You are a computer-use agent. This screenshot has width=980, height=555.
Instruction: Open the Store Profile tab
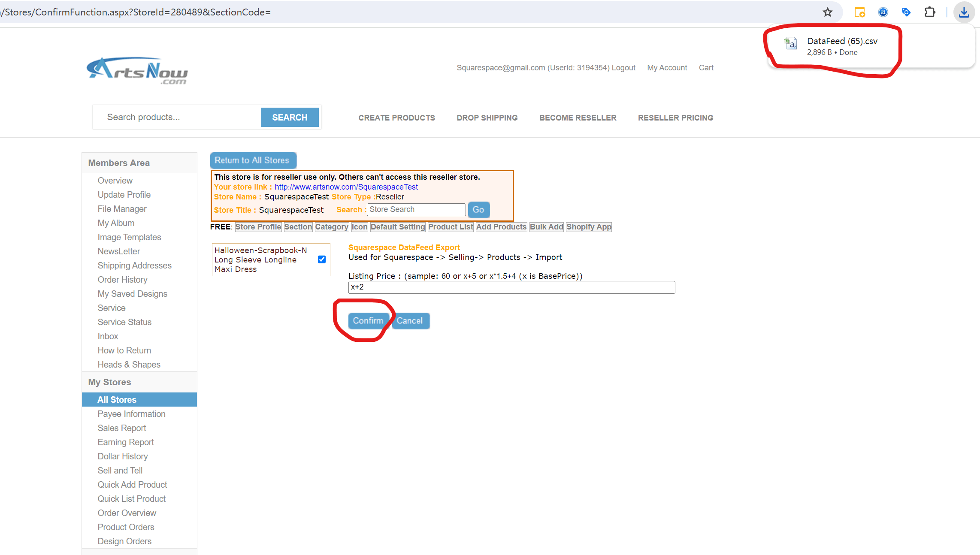pyautogui.click(x=258, y=227)
